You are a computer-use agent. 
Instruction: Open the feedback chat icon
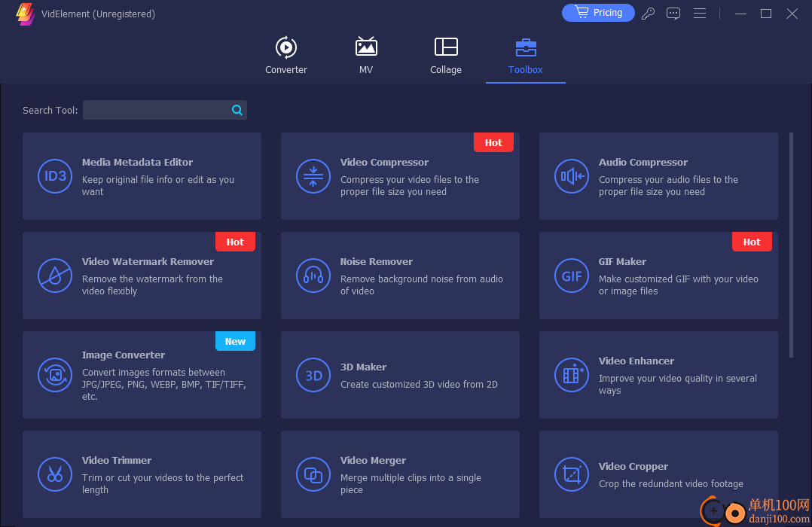click(x=673, y=14)
